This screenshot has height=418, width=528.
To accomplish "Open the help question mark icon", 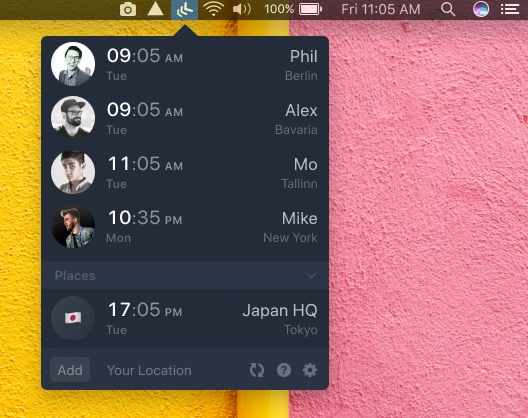I will point(284,370).
